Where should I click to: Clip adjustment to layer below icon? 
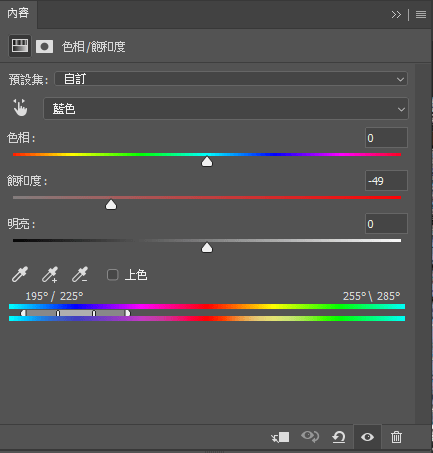(280, 437)
